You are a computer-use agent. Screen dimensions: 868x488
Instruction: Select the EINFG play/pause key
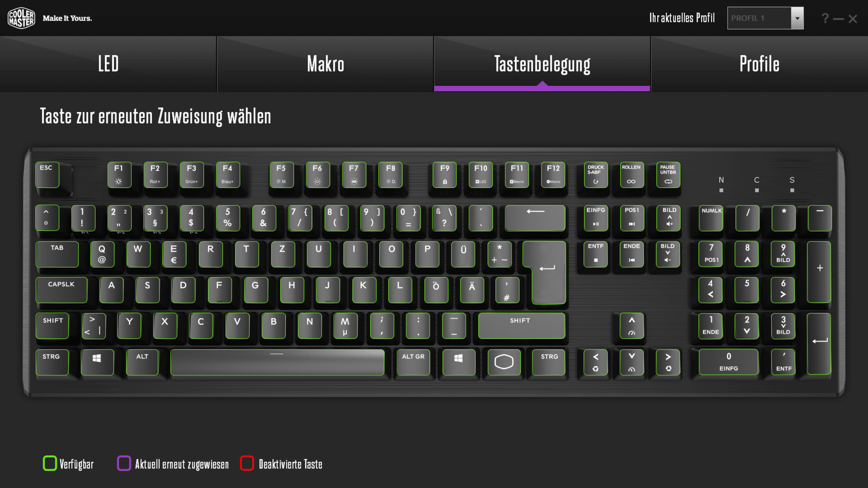tap(596, 218)
